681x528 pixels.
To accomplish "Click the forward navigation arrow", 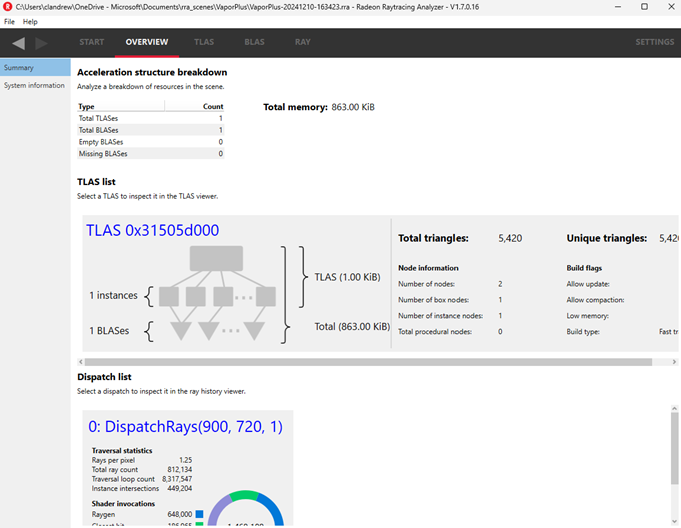I will click(x=41, y=43).
